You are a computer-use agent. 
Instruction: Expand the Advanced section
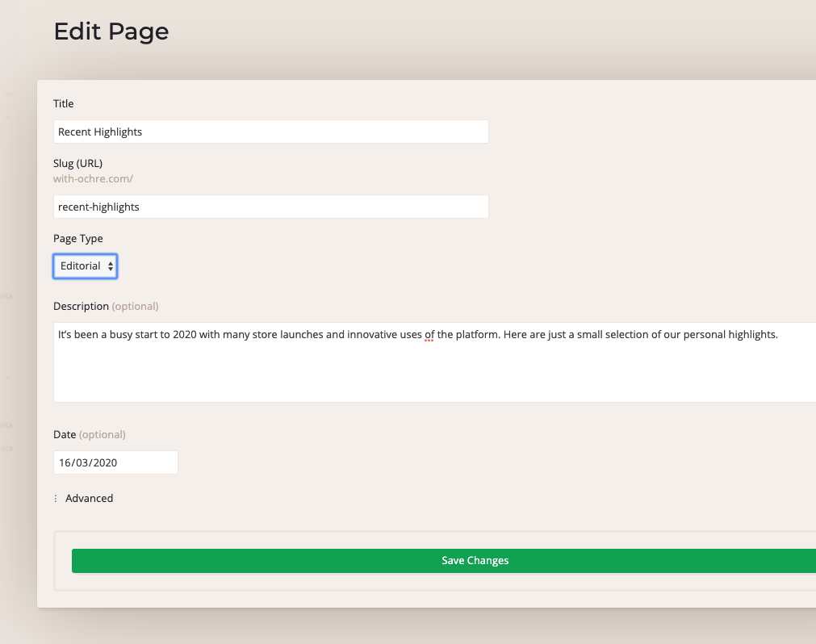(x=89, y=498)
